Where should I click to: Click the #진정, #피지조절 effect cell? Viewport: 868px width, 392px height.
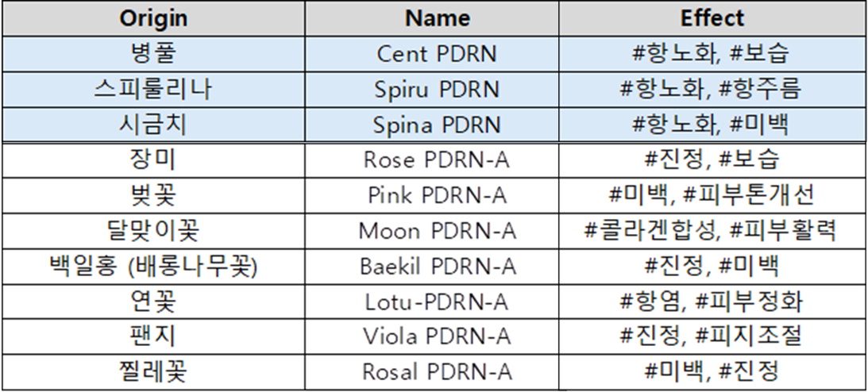click(x=712, y=336)
